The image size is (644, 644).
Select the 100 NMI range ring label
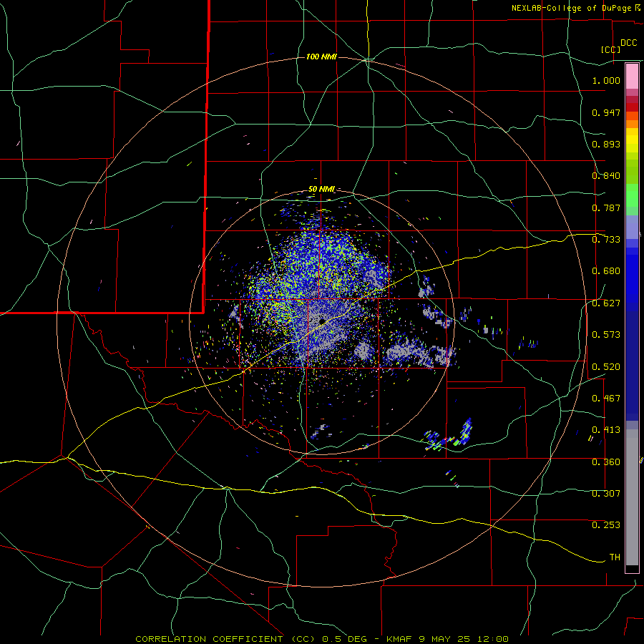point(321,57)
